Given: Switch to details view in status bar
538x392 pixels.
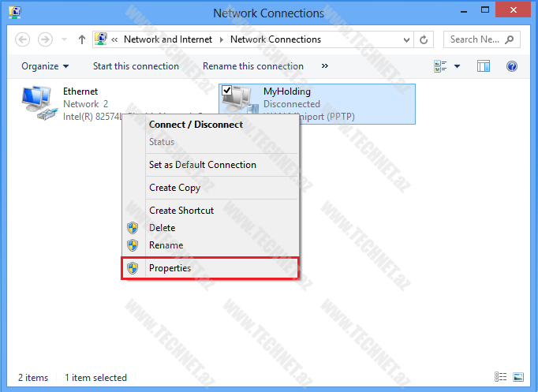Looking at the screenshot, I should pyautogui.click(x=500, y=378).
